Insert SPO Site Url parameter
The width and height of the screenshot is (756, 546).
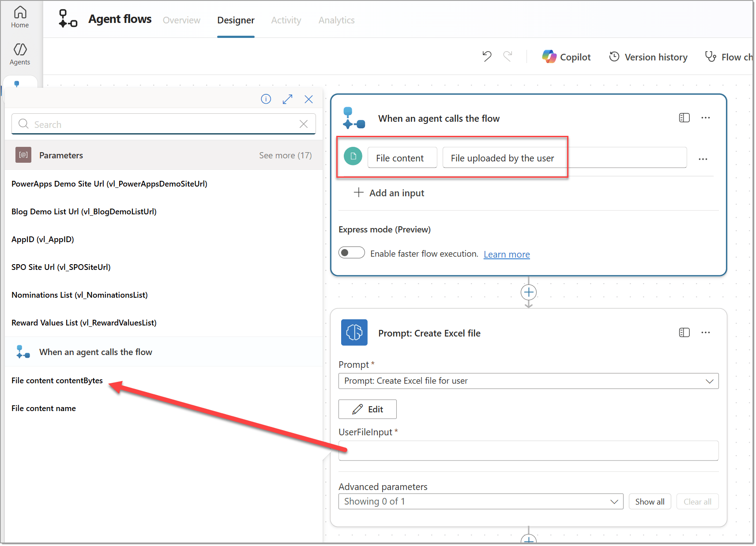[x=61, y=267]
